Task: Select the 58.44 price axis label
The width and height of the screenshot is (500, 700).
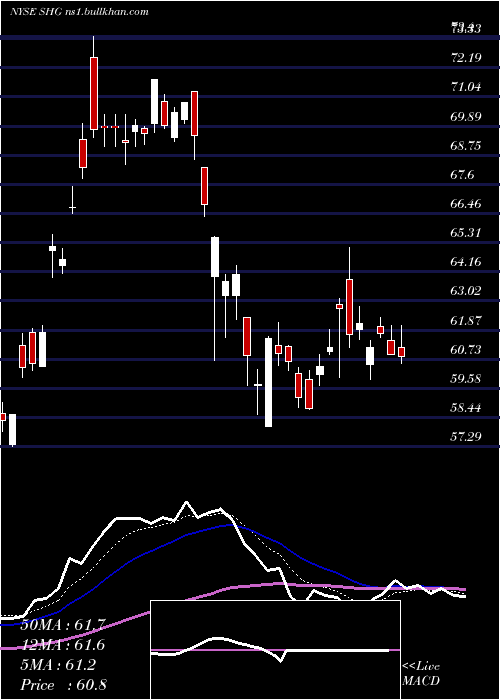Action: [x=466, y=408]
